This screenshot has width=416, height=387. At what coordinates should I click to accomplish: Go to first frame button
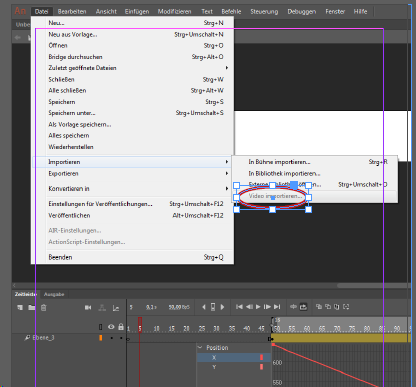(x=239, y=307)
